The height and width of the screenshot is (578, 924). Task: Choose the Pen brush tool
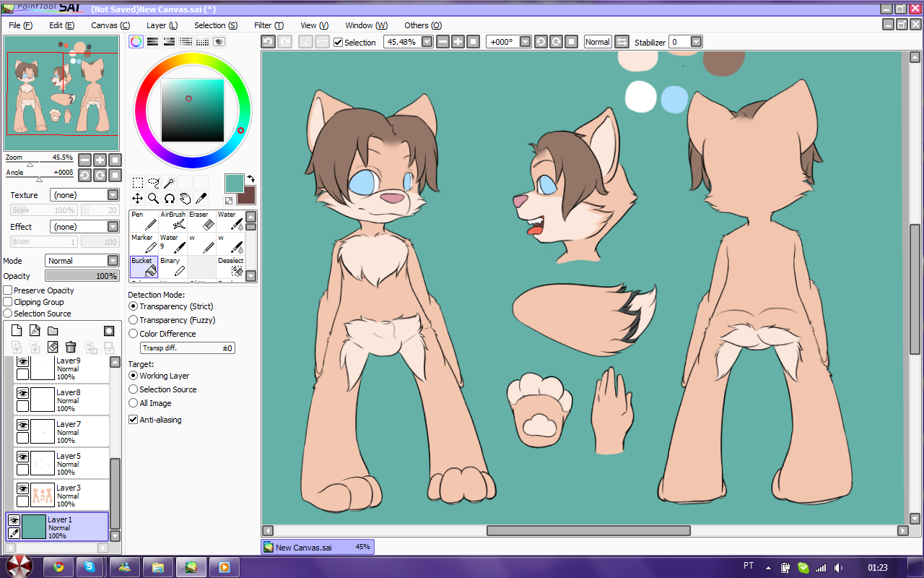tap(144, 221)
